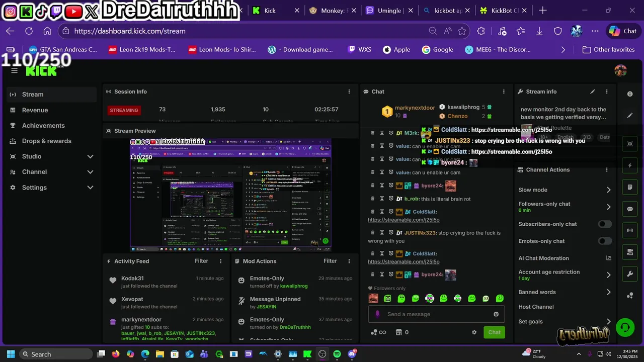Open Channel Actions three-dot menu
The width and height of the screenshot is (644, 362).
click(x=607, y=170)
